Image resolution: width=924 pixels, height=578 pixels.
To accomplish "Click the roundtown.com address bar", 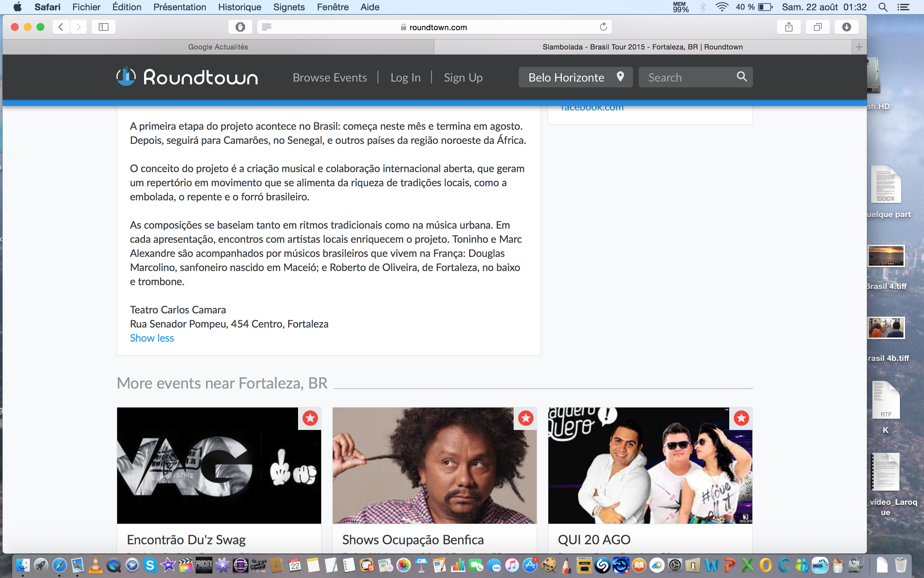I will (434, 27).
